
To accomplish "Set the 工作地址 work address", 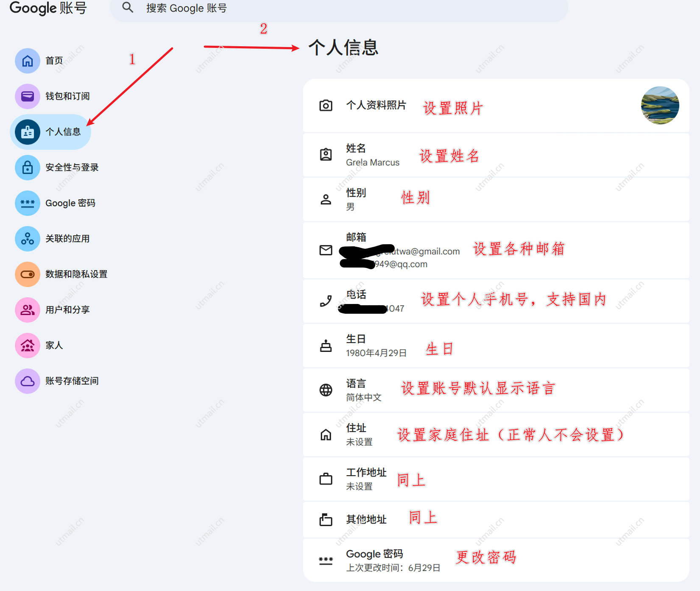I will pos(496,479).
